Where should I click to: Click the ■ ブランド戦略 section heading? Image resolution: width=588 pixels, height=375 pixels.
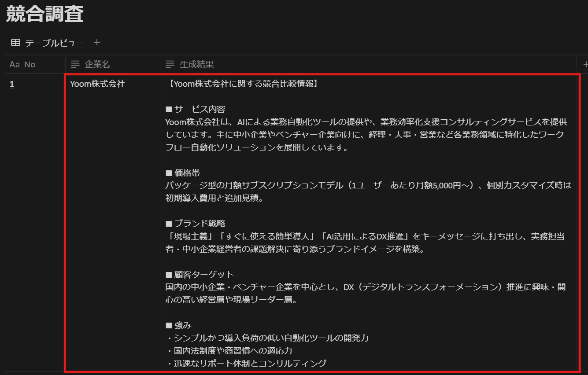[196, 224]
